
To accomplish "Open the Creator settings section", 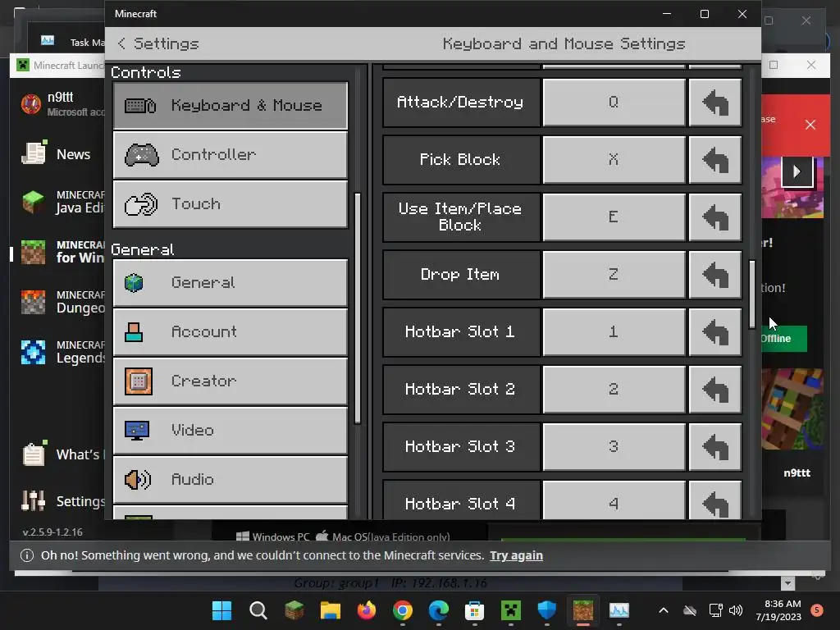I will pos(231,381).
